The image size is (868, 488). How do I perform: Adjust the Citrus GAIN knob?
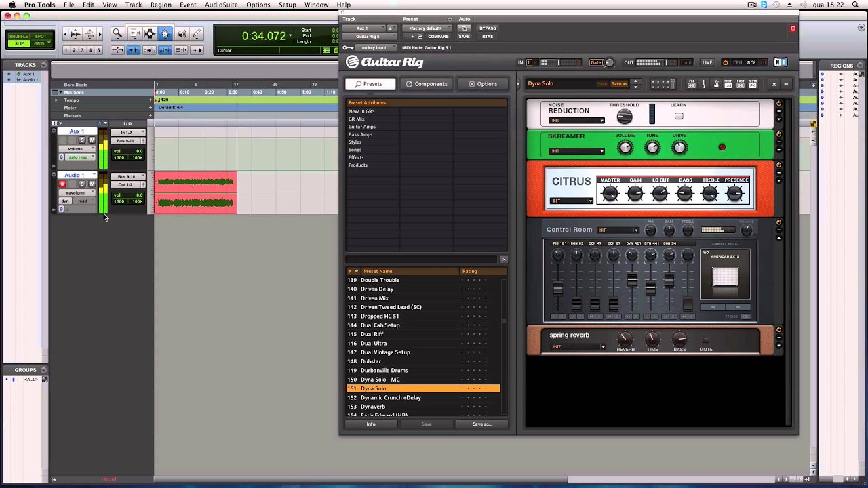point(635,194)
